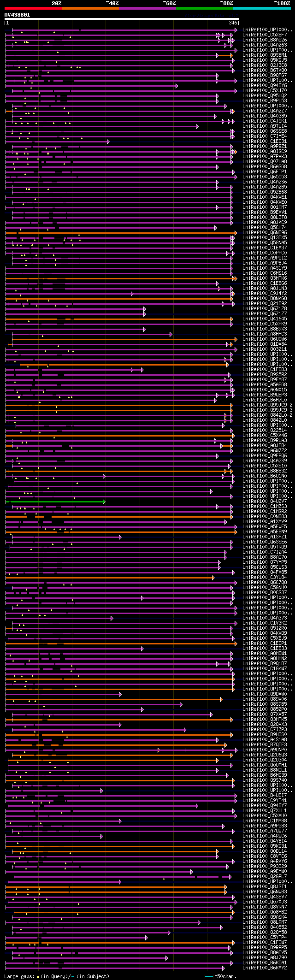Select the UniRef100_C9YT41 label
This screenshot has height=980, width=295.
point(265,800)
